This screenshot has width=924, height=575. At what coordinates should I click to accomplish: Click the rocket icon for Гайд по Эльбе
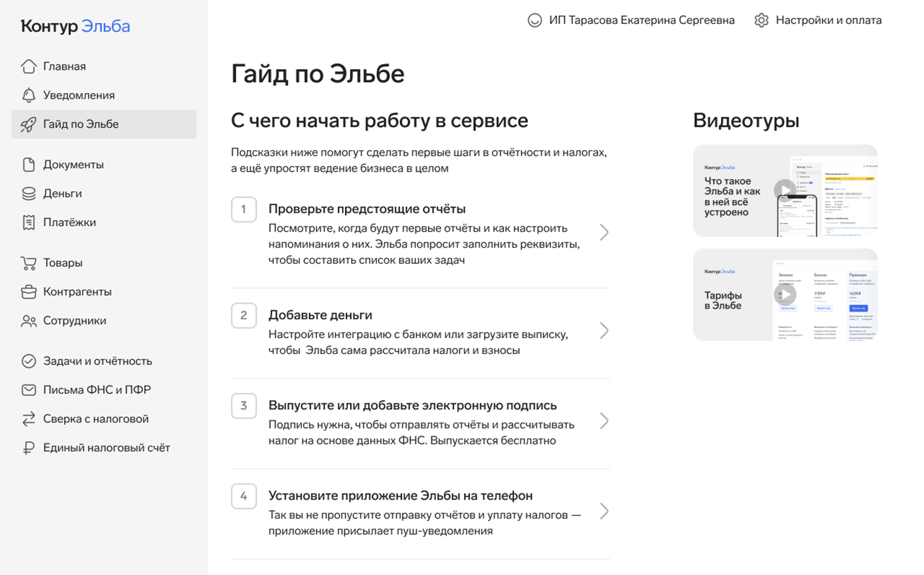28,124
